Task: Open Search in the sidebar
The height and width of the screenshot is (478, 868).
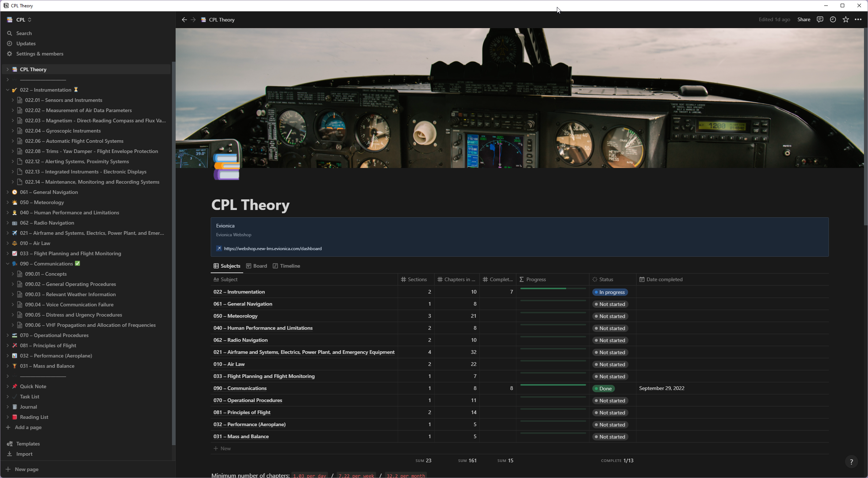Action: 24,33
